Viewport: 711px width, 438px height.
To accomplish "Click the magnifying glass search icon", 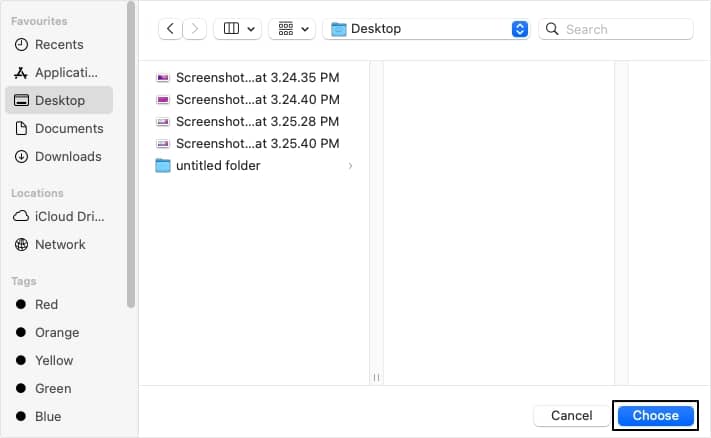I will point(552,29).
